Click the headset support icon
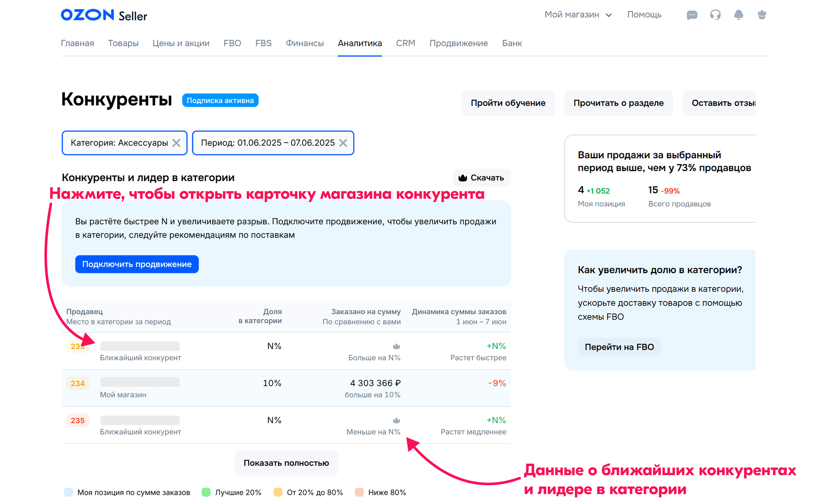Viewport: 828px width, 504px height. point(715,15)
